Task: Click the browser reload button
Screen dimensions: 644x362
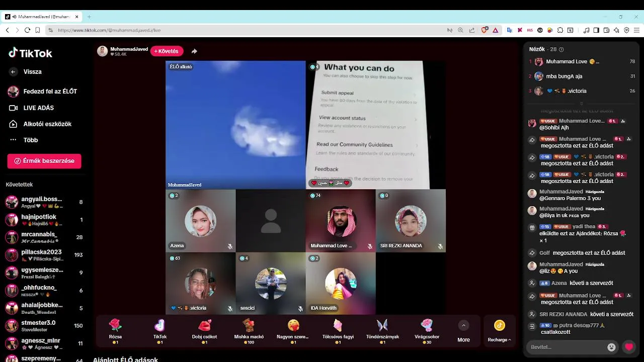Action: tap(27, 30)
